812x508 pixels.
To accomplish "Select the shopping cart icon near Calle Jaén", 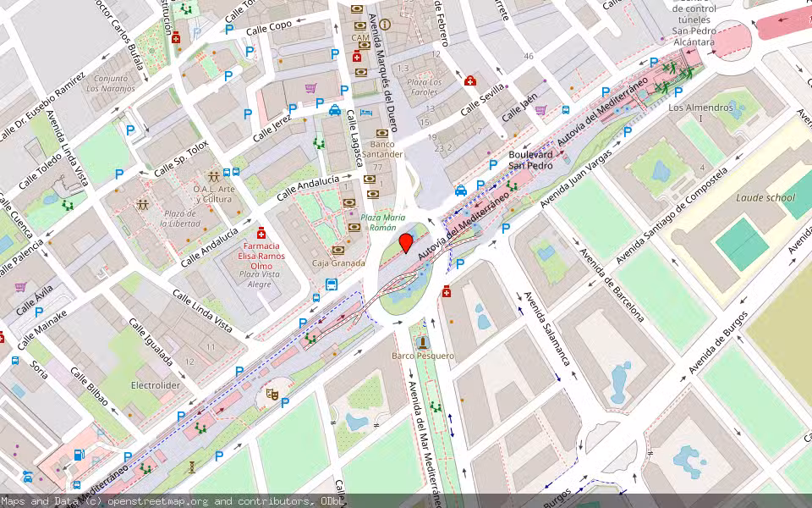I will pyautogui.click(x=540, y=110).
